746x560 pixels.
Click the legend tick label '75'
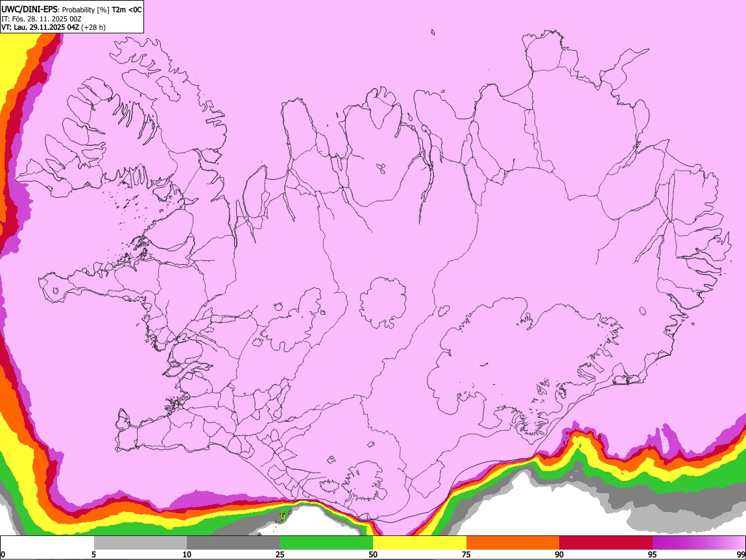466,554
